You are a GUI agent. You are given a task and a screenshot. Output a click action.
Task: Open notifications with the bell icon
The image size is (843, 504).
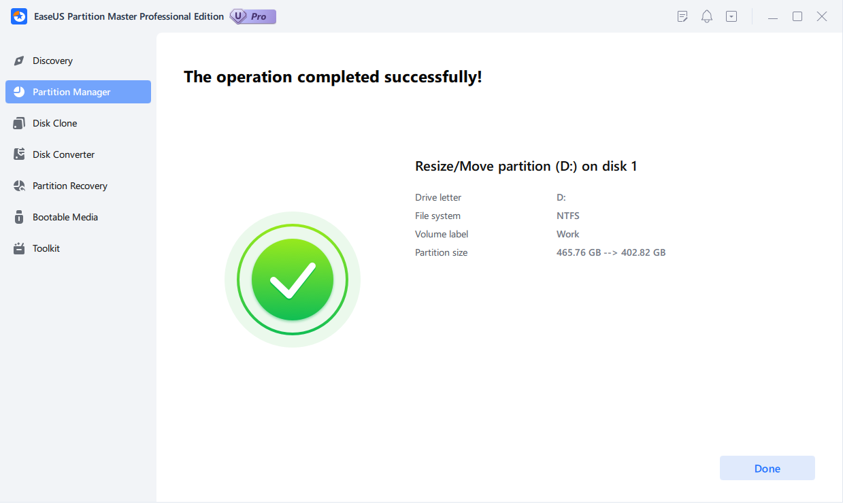[x=707, y=16]
